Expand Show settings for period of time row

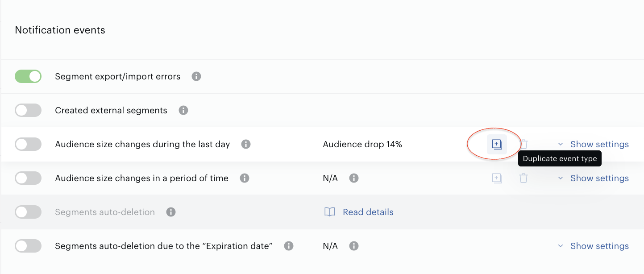(x=593, y=178)
